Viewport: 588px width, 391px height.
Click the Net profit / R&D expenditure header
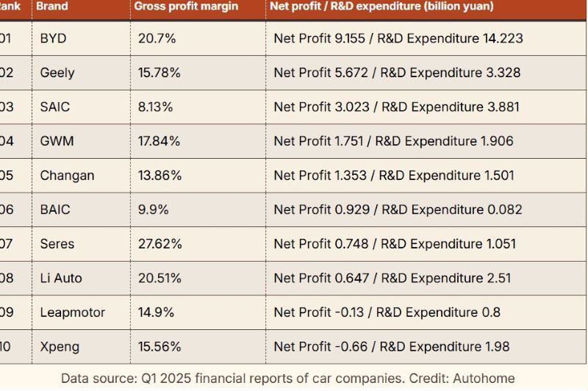[x=383, y=7]
